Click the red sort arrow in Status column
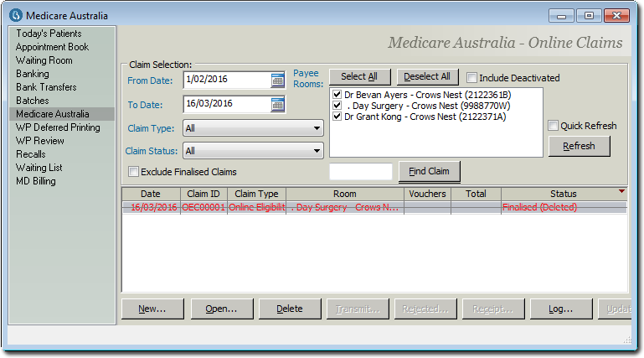Screen dimensions: 644x358 (x=621, y=192)
